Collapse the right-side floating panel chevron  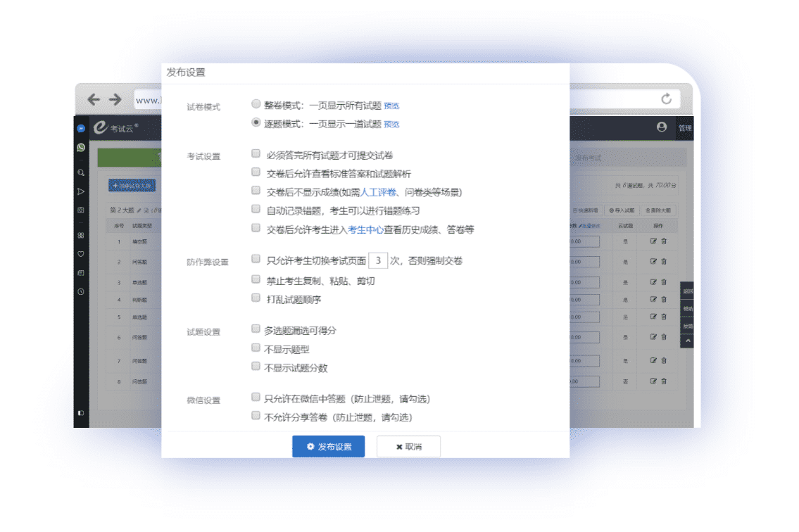(x=688, y=341)
